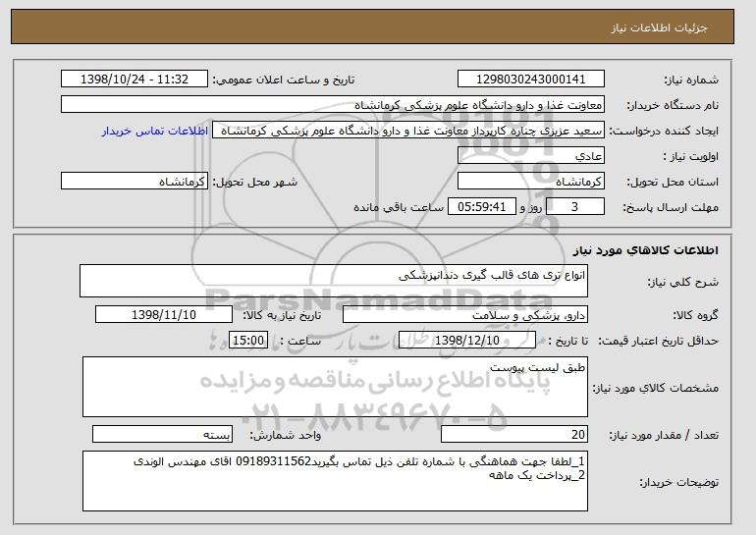Select the ایجاد کننده درخواست field
This screenshot has width=756, height=535.
tap(408, 131)
